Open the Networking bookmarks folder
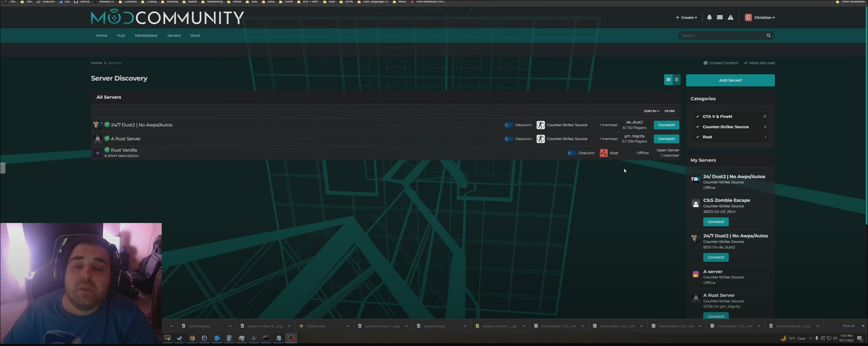 point(212,2)
